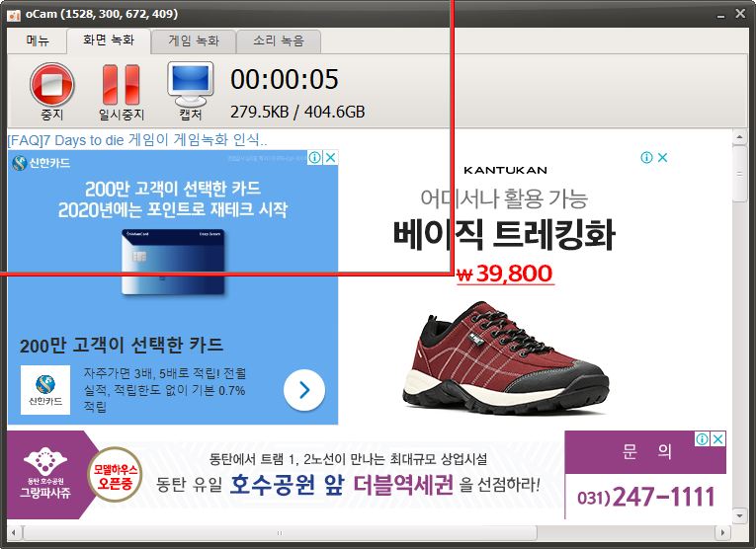Click the ₩39,800 price link
The width and height of the screenshot is (756, 549).
point(505,274)
